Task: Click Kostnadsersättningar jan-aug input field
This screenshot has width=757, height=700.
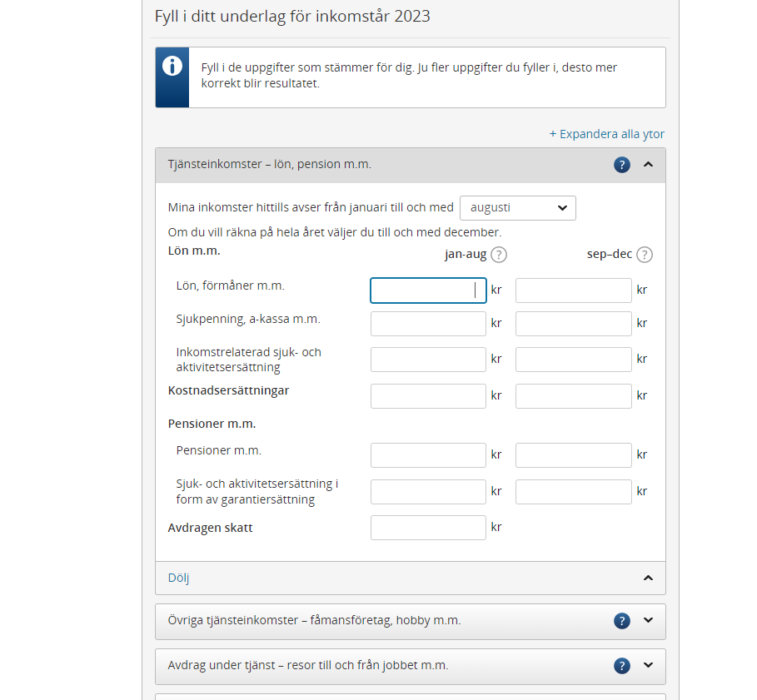Action: [x=428, y=396]
